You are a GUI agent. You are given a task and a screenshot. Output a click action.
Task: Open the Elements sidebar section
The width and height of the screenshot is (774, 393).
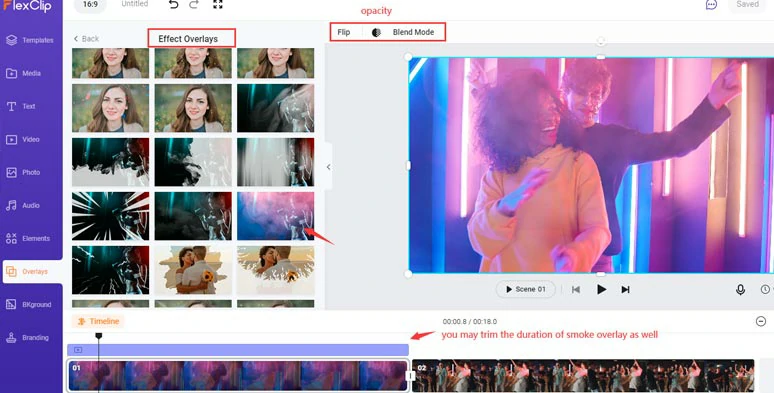coord(28,238)
